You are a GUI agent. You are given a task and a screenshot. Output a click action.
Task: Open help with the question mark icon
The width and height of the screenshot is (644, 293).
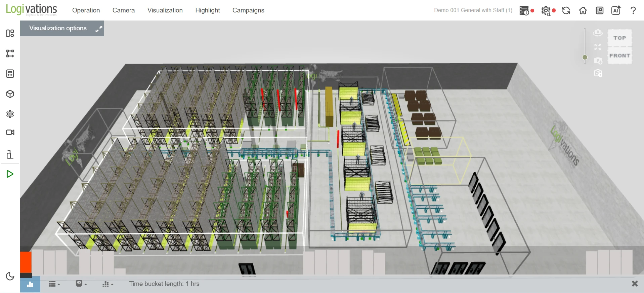pyautogui.click(x=633, y=10)
